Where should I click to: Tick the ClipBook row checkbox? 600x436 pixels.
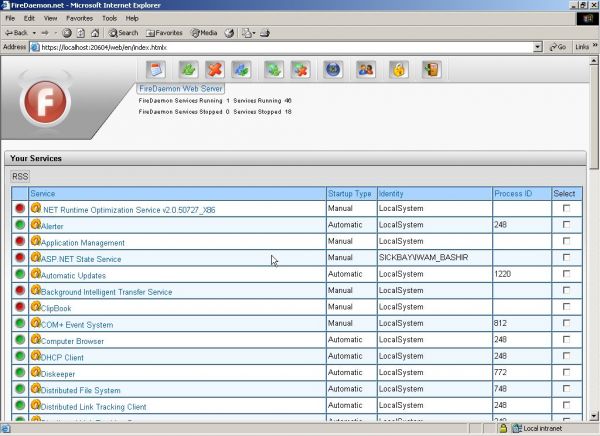pyautogui.click(x=566, y=307)
